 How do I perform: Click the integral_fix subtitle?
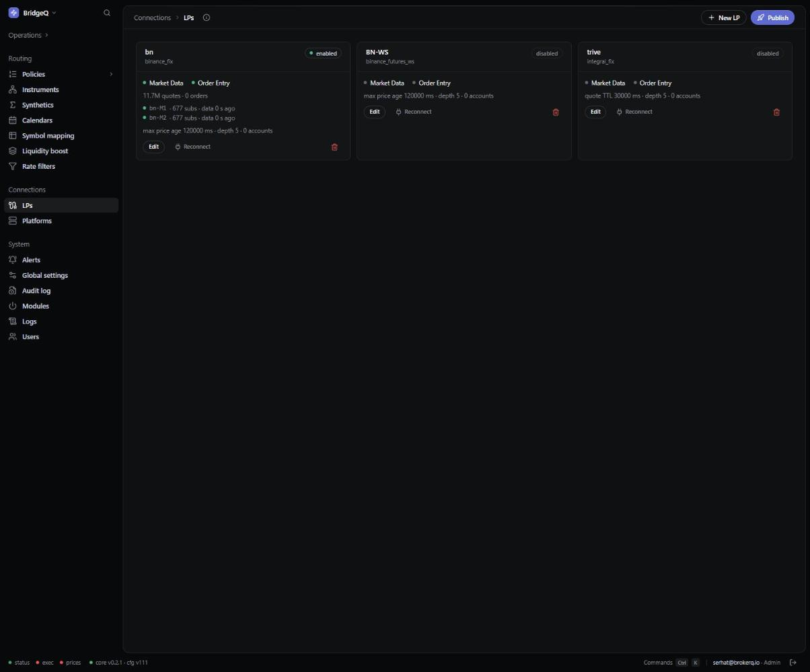tap(600, 61)
